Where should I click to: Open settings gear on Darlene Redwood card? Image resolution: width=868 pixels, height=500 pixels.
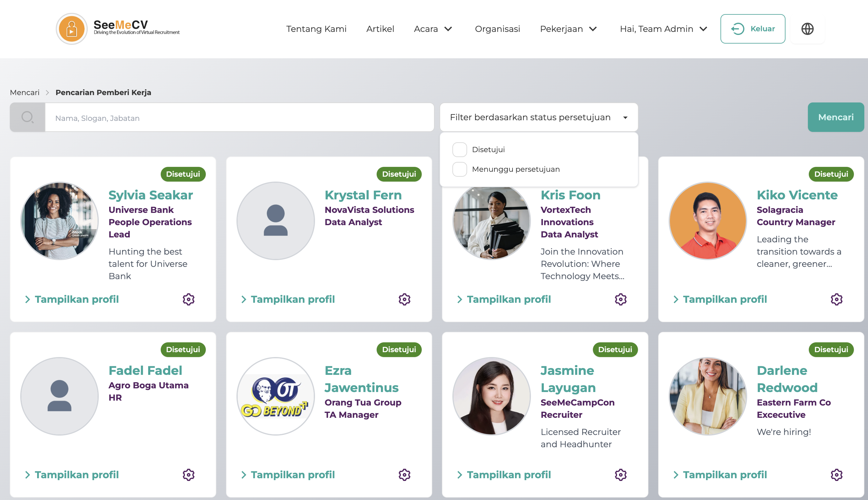pos(836,475)
